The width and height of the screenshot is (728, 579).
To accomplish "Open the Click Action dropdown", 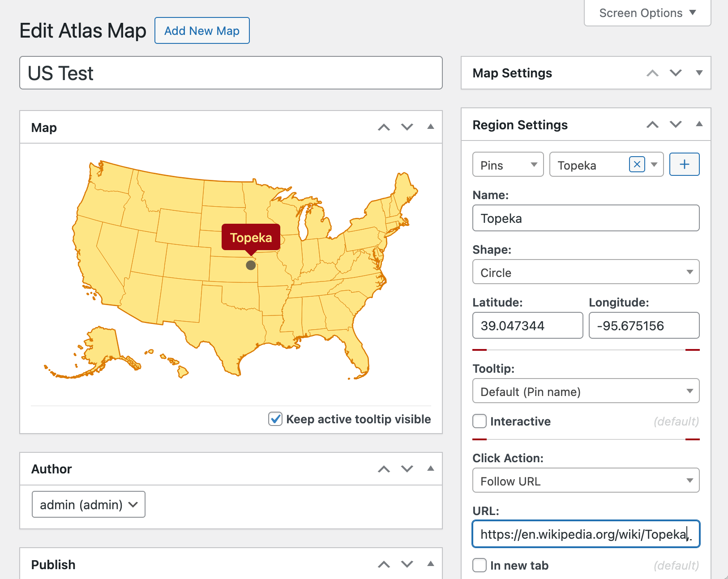I will tap(586, 481).
